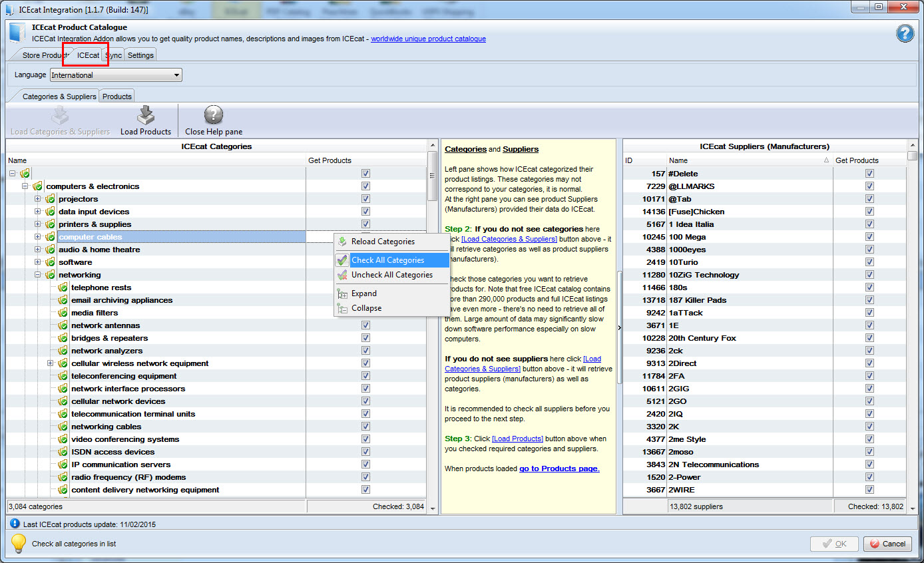Switch to the Settings tab
Screen dimensions: 924x563
(x=140, y=55)
